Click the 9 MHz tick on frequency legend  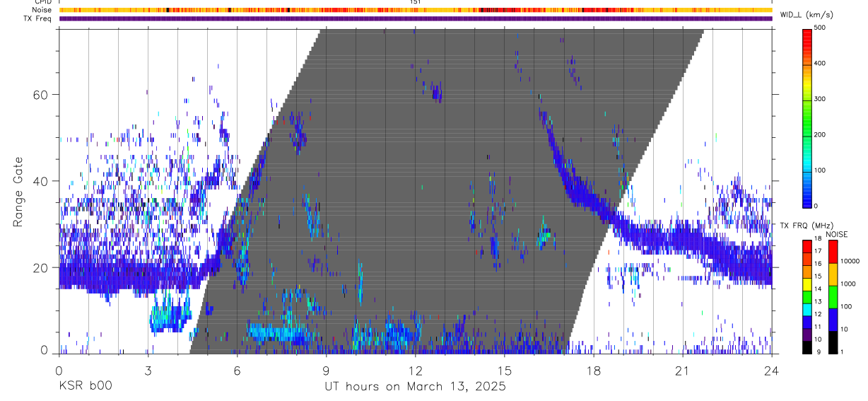[819, 351]
